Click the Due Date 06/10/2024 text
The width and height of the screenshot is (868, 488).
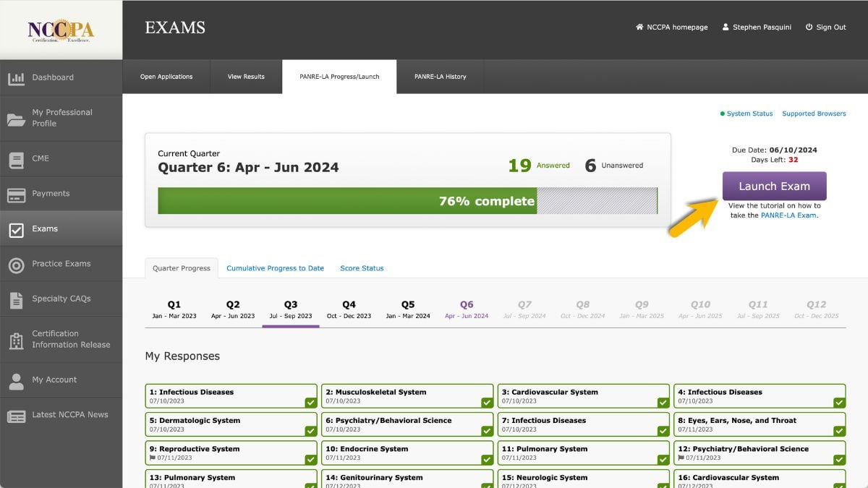(774, 150)
